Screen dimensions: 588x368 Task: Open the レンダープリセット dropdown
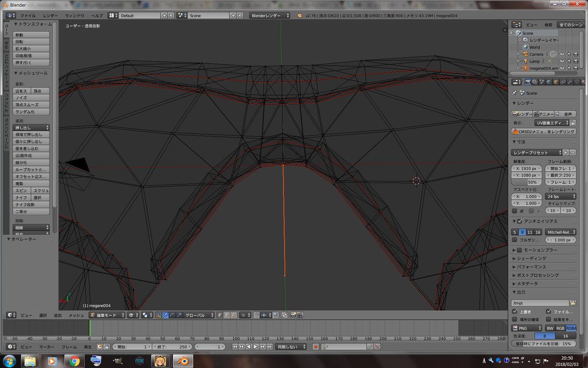[536, 153]
